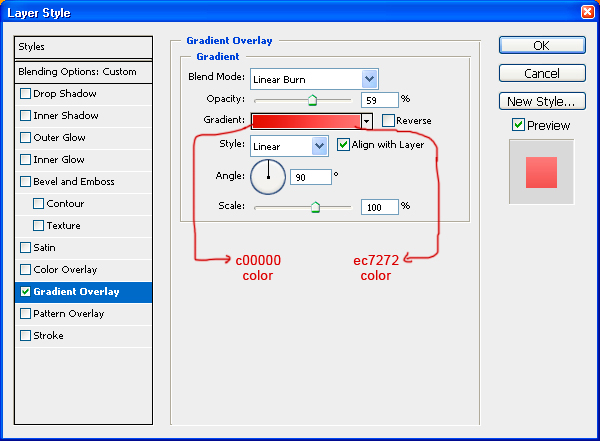Tick the Stroke checkbox
The height and width of the screenshot is (441, 600).
coord(25,335)
